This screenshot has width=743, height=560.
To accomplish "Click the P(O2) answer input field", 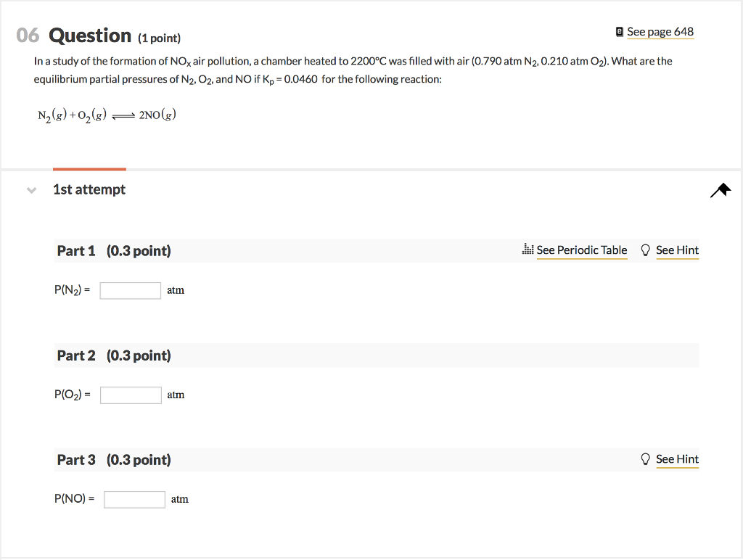I will pyautogui.click(x=131, y=395).
